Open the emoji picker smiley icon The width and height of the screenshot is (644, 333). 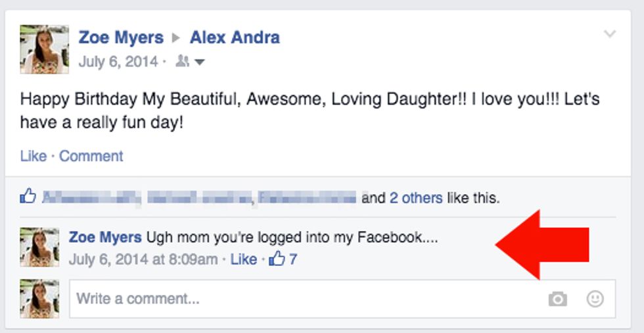[x=595, y=299]
